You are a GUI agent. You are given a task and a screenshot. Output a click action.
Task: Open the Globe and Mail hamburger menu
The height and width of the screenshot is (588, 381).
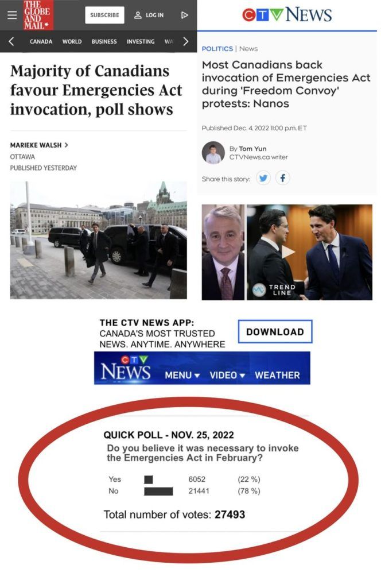click(x=12, y=15)
